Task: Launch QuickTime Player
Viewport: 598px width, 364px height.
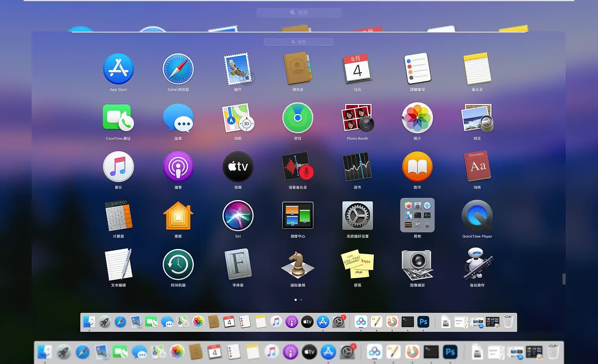Action: pyautogui.click(x=477, y=216)
